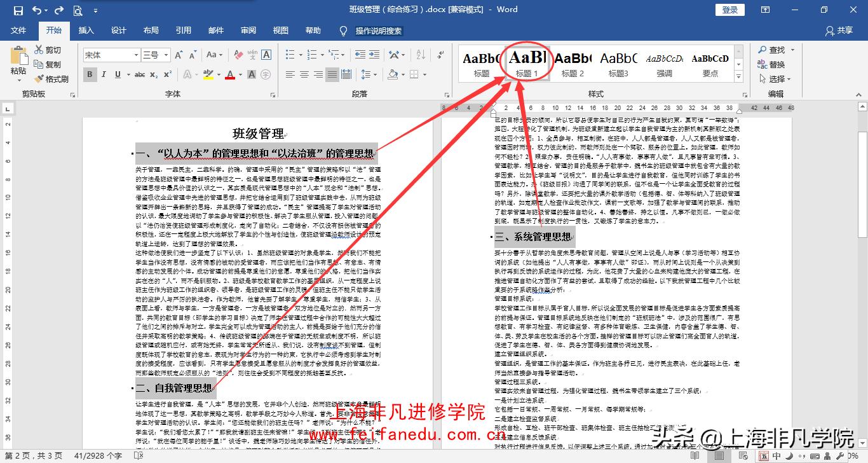Switch to the 审阅 ribbon tab
The height and width of the screenshot is (463, 868).
248,30
